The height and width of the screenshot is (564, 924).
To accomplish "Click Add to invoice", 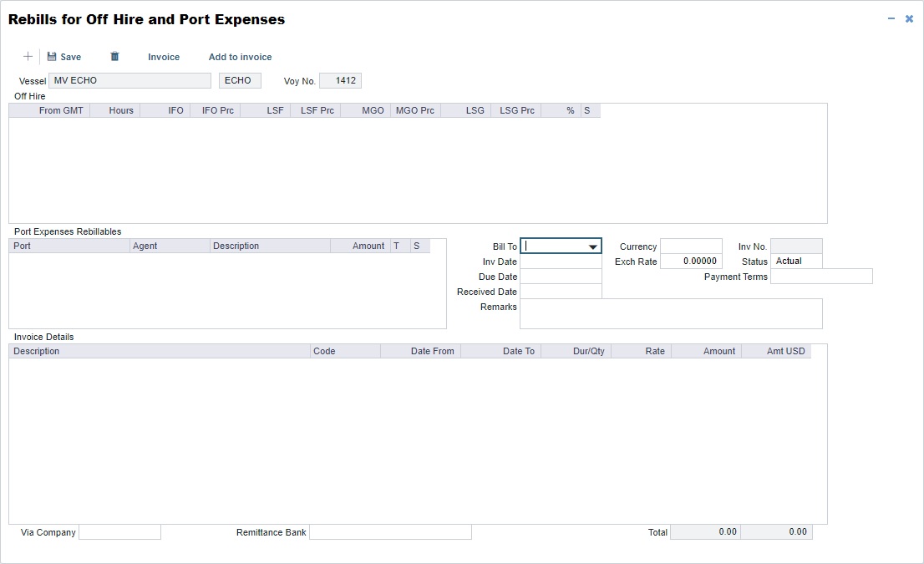I will click(240, 57).
